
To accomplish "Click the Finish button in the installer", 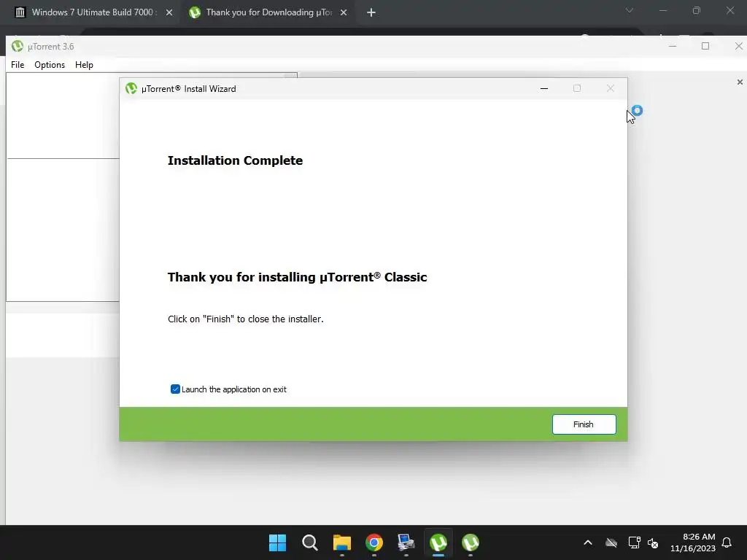I will tap(584, 424).
